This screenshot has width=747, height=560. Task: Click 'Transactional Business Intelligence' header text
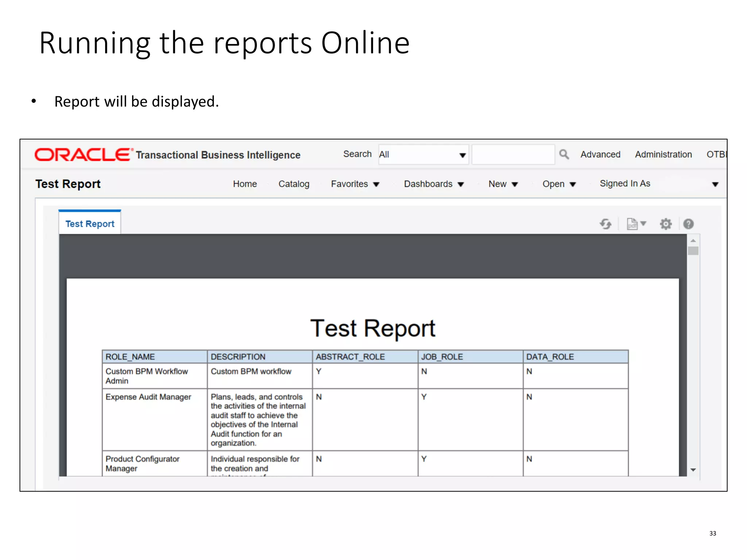218,155
